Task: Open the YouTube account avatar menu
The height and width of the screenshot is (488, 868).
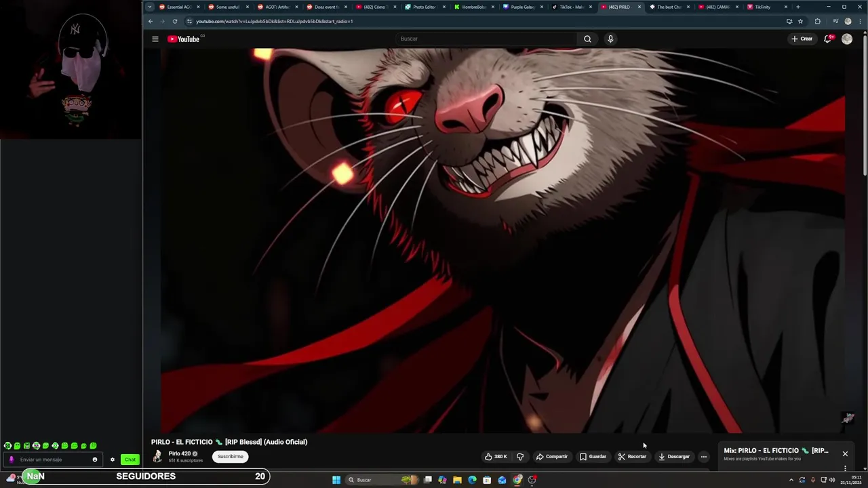Action: (x=847, y=39)
